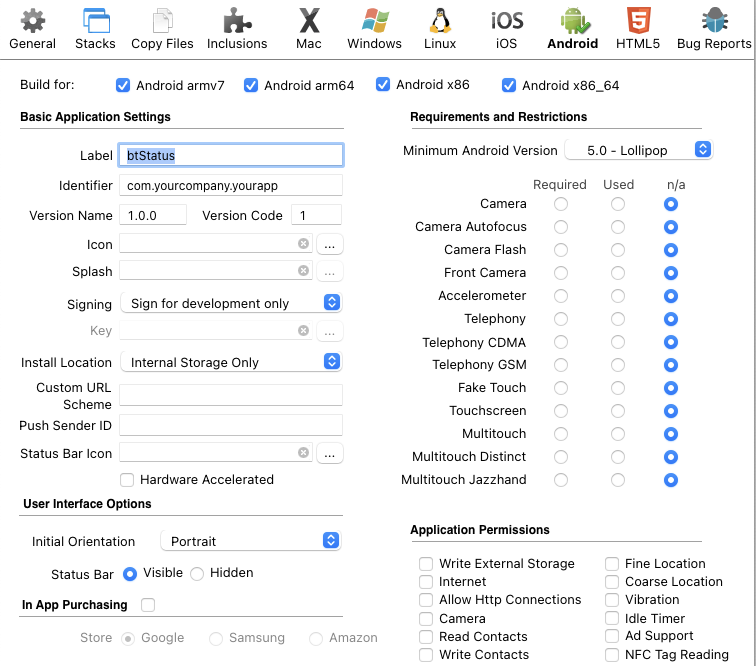Screen dimensions: 756x666
Task: Open the Copy Files pane
Action: click(162, 28)
